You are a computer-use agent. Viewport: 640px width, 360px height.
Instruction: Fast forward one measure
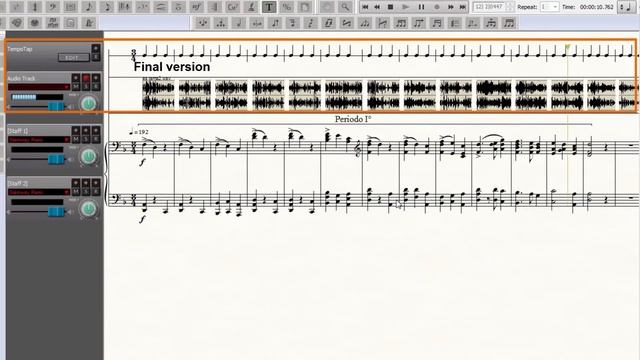451,7
